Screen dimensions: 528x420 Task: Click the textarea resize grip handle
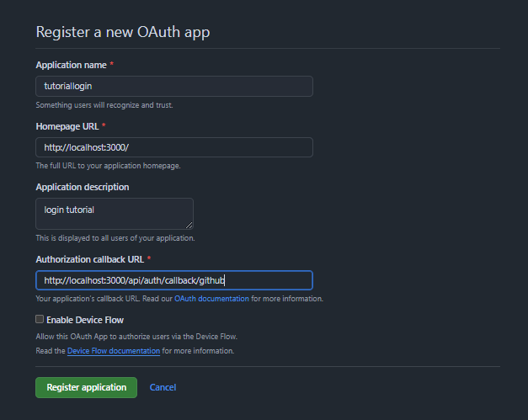(x=189, y=225)
